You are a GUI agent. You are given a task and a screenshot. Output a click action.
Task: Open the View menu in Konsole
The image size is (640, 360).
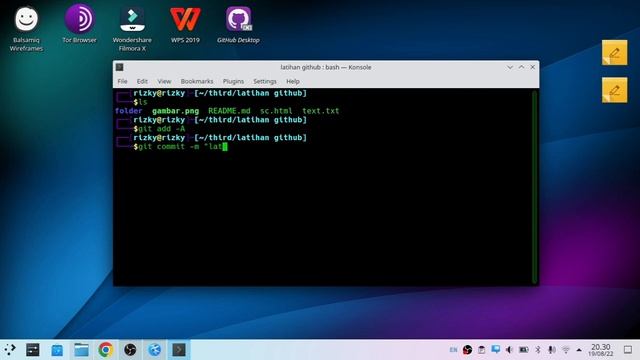(164, 81)
